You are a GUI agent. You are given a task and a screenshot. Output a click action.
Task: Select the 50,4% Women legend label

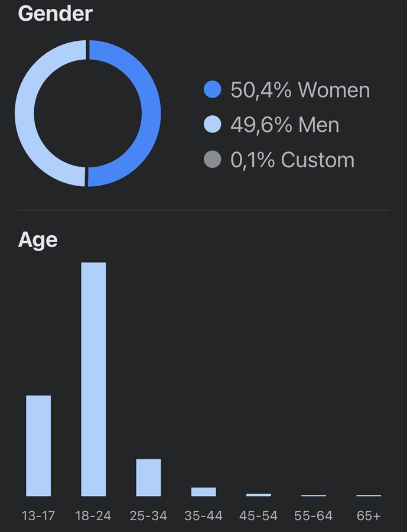pos(300,90)
